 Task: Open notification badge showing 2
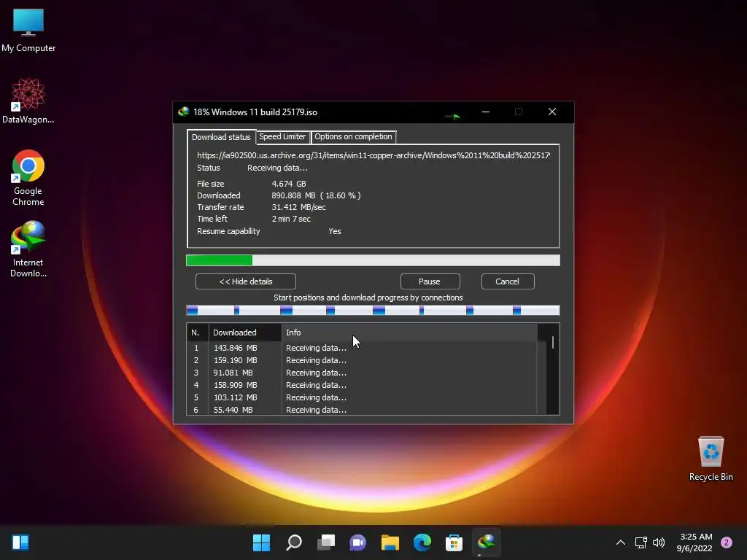tap(727, 542)
